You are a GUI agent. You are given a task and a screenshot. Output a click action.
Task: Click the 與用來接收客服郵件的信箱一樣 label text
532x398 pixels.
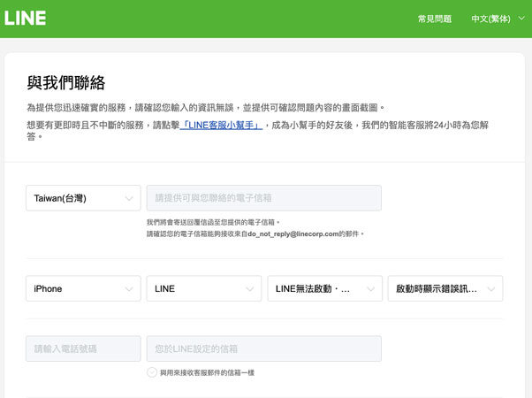pyautogui.click(x=208, y=372)
